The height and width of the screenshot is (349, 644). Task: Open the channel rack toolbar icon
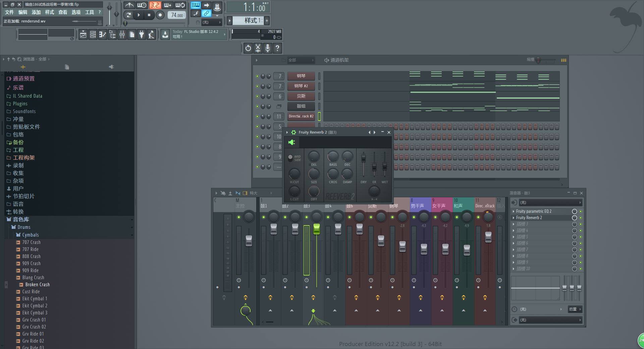(x=93, y=35)
